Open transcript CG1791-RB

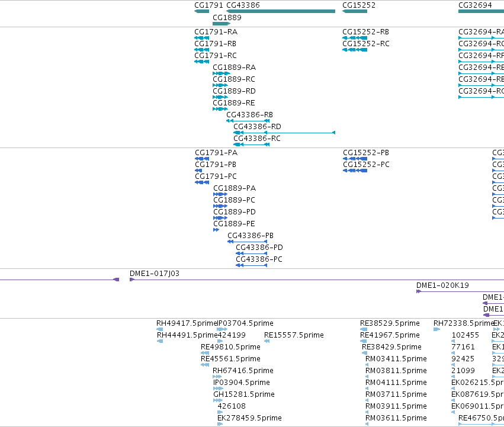pyautogui.click(x=215, y=44)
